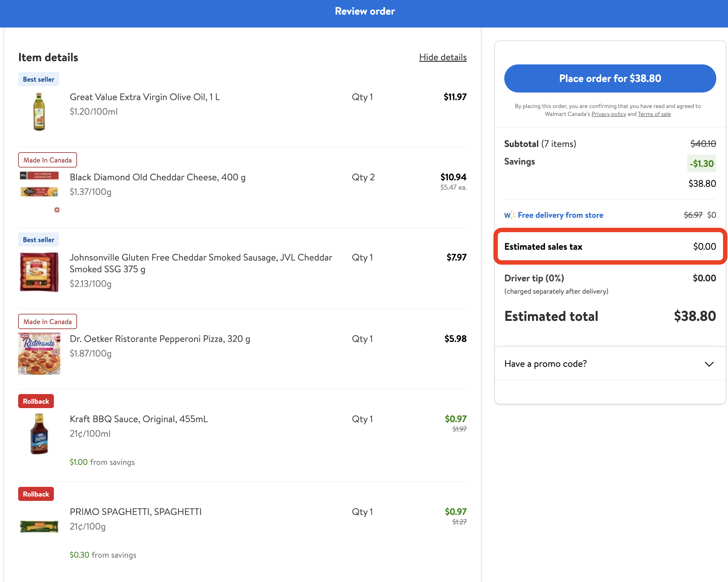Screen dimensions: 728x582
Task: Click the Free delivery from store text
Action: coord(560,215)
